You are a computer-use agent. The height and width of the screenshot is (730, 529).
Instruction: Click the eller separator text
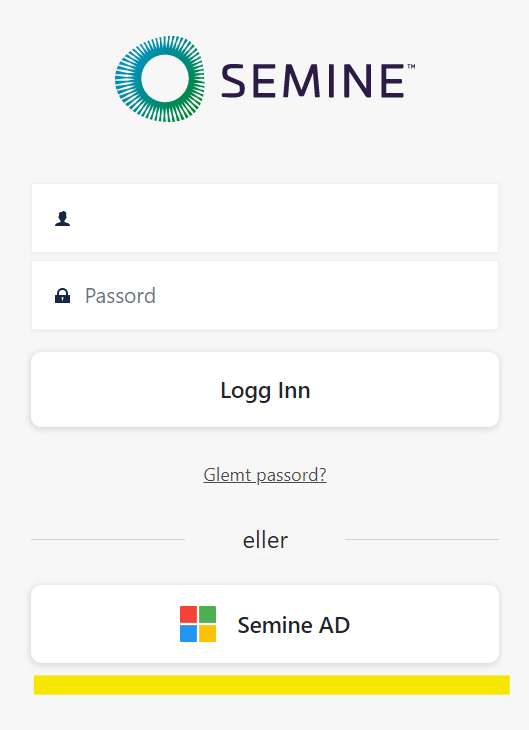click(x=265, y=540)
